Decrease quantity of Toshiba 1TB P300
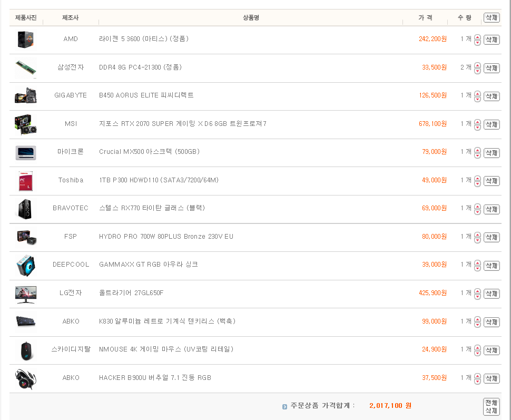Viewport: 511px width, 420px height. [477, 184]
